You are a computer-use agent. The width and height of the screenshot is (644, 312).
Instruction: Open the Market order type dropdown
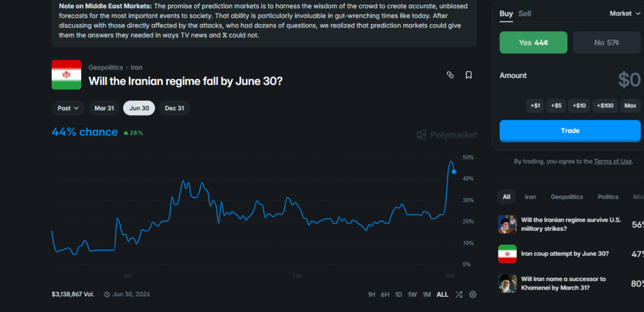tap(625, 13)
